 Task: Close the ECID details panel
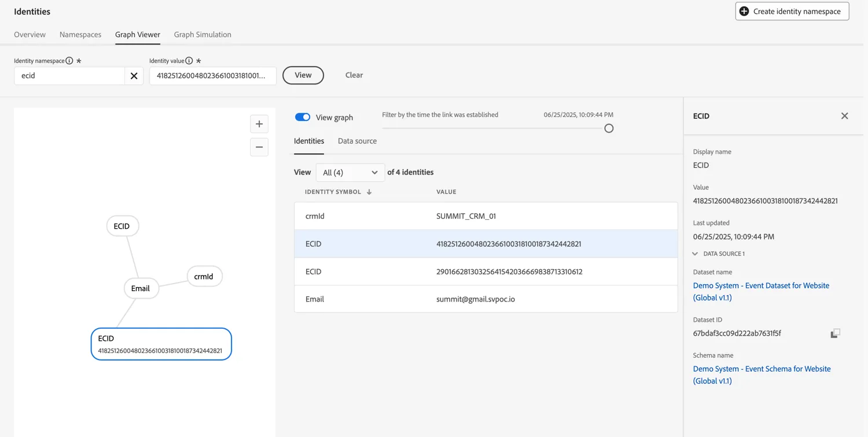844,116
